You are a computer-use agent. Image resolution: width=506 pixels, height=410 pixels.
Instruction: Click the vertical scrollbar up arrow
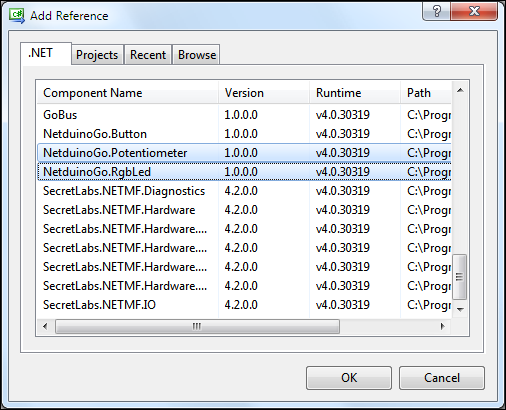tap(460, 90)
